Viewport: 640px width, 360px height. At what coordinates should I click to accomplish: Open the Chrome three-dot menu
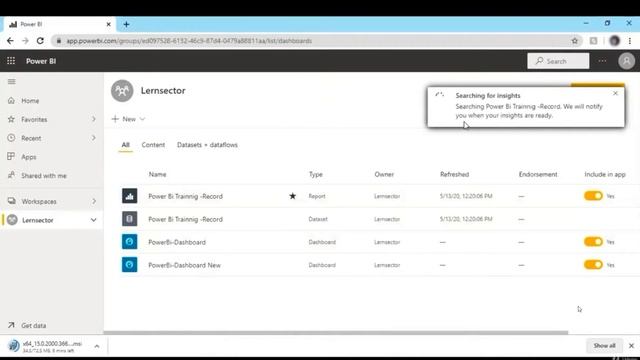point(630,40)
